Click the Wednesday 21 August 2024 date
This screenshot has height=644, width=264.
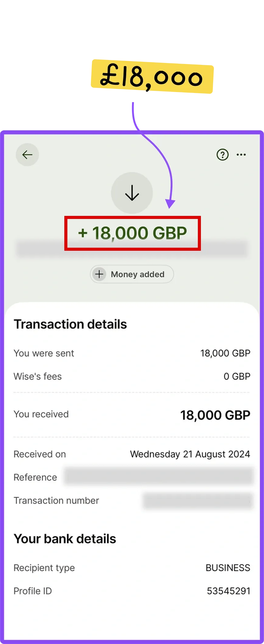[190, 454]
